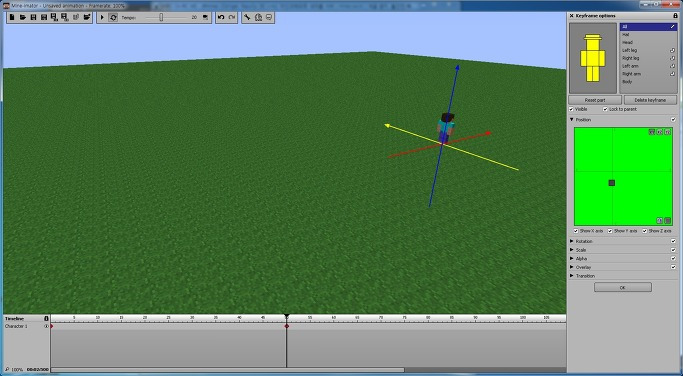This screenshot has height=376, width=683.
Task: Click first icon at top-right of green position pad
Action: tap(652, 132)
